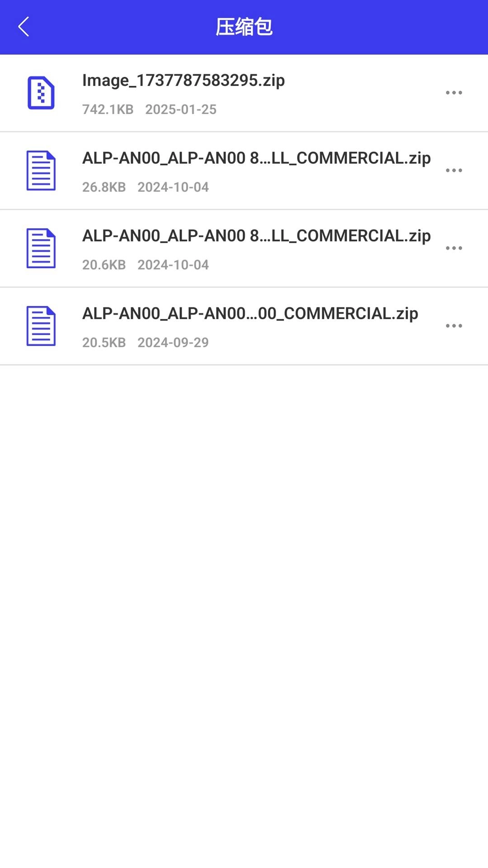
Task: Tap the document icon of the 26.8KB file
Action: pyautogui.click(x=41, y=170)
